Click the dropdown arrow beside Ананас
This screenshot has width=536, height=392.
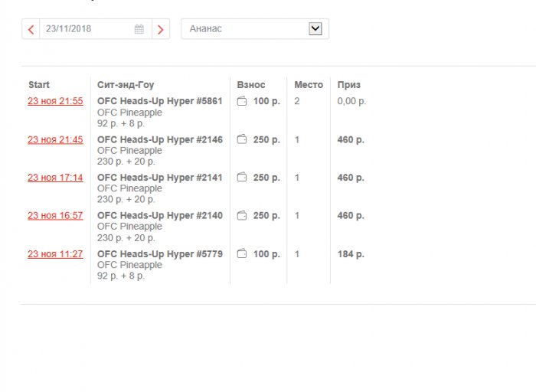tap(315, 28)
